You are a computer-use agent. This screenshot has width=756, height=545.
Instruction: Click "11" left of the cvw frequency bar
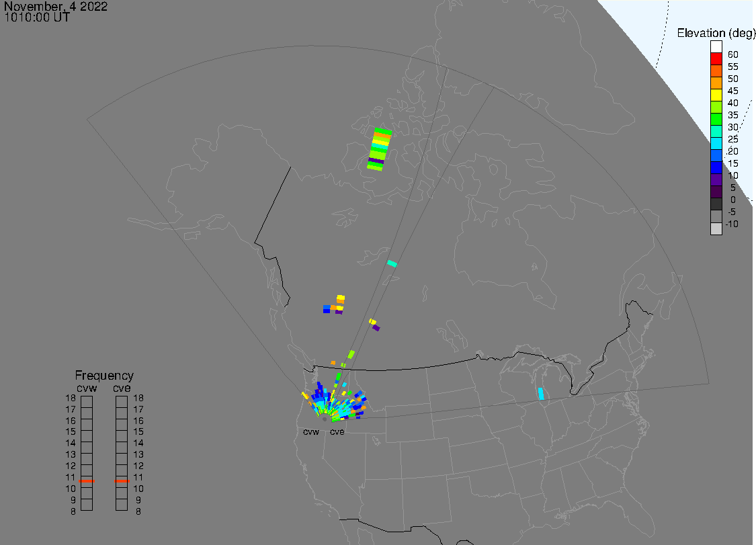click(71, 477)
